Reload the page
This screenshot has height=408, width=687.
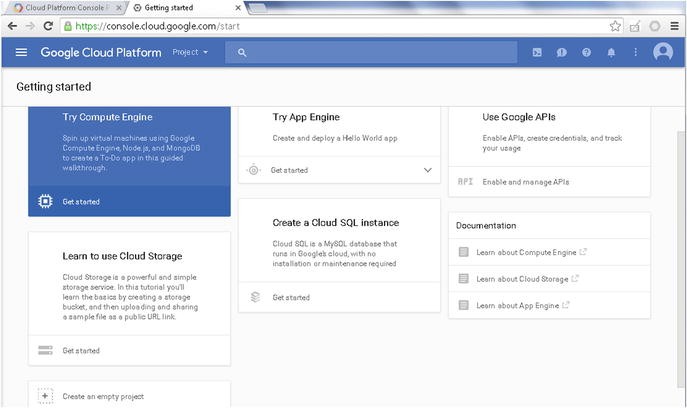(48, 26)
